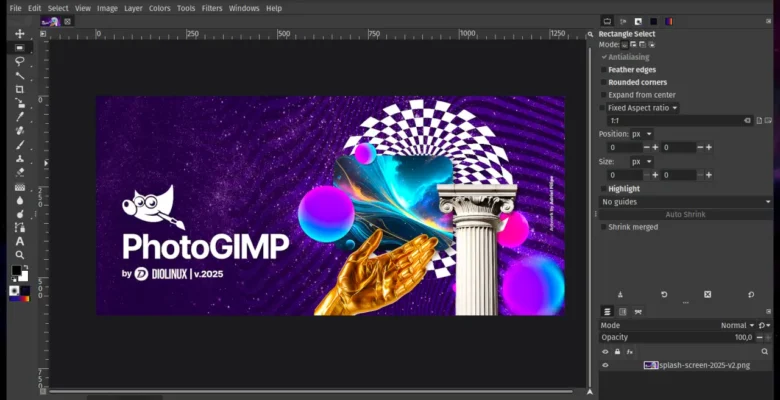Click the white background color swatch
The height and width of the screenshot is (400, 780).
point(24,276)
